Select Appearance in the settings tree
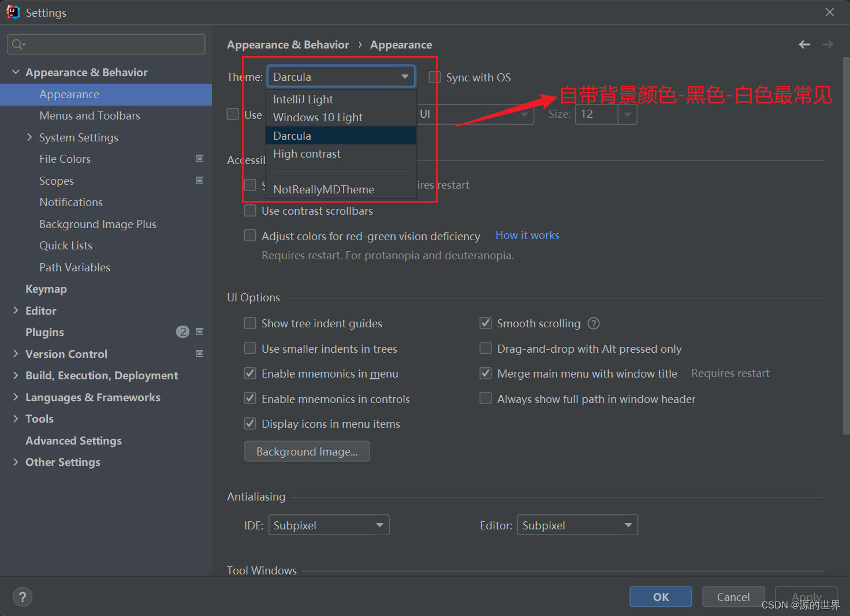Viewport: 850px width, 616px height. (x=106, y=94)
